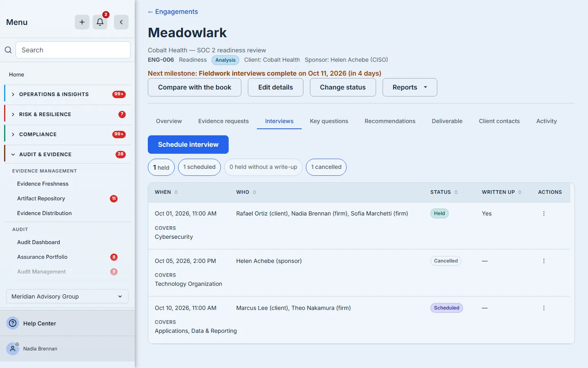Click Schedule interview button
The image size is (588, 368).
[x=188, y=145]
